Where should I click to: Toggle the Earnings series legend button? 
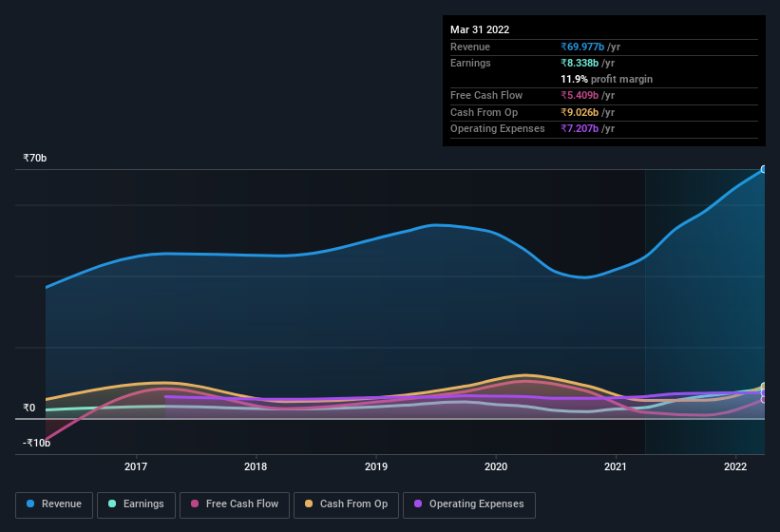point(136,504)
